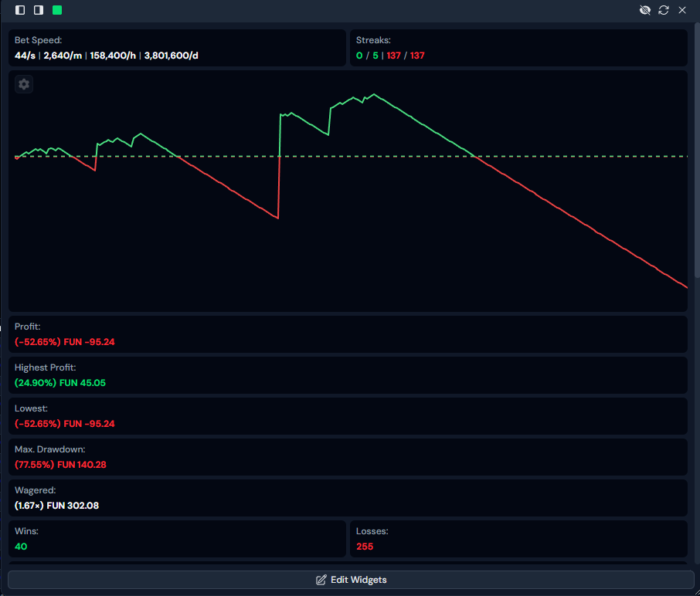Click the pencil icon in Edit Widgets
700x596 pixels.
click(x=321, y=580)
